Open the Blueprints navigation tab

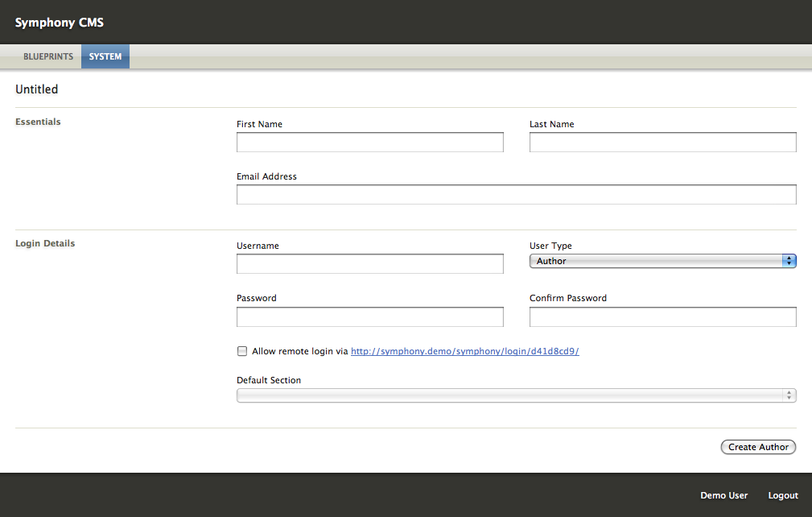click(x=48, y=57)
